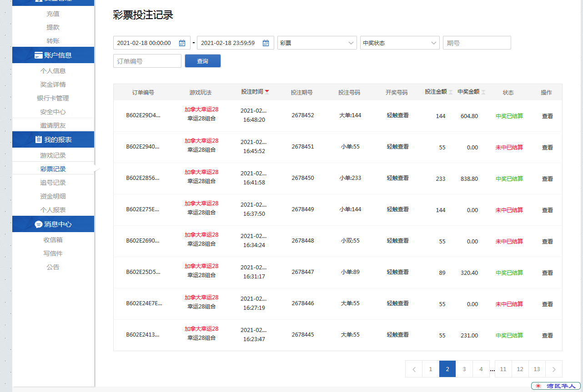Click 查看 for period 2678450
The width and height of the screenshot is (583, 392).
click(x=548, y=179)
